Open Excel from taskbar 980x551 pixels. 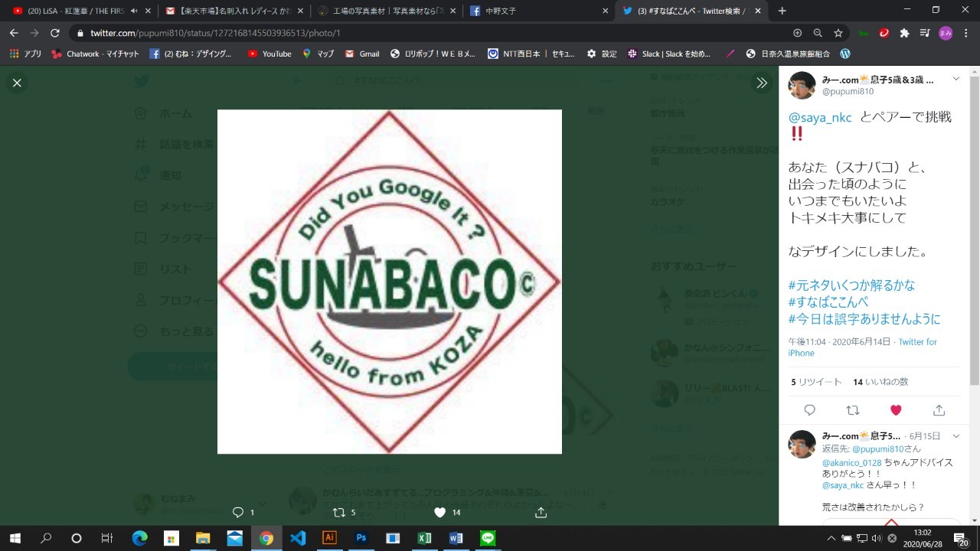[423, 538]
